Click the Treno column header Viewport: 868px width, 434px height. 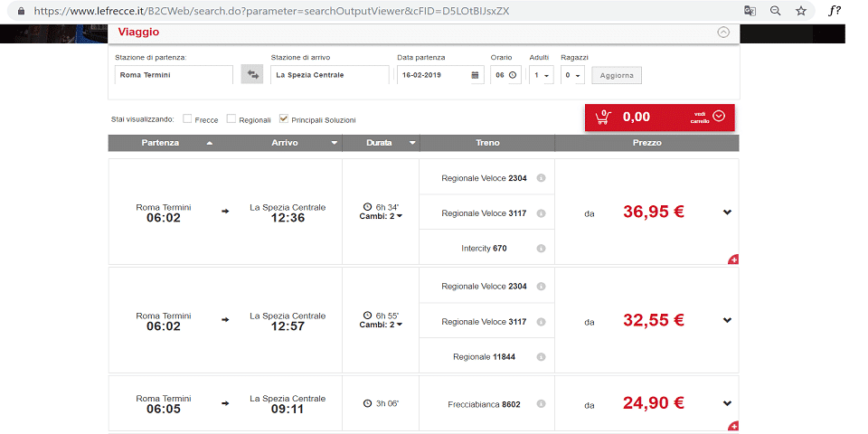[487, 143]
